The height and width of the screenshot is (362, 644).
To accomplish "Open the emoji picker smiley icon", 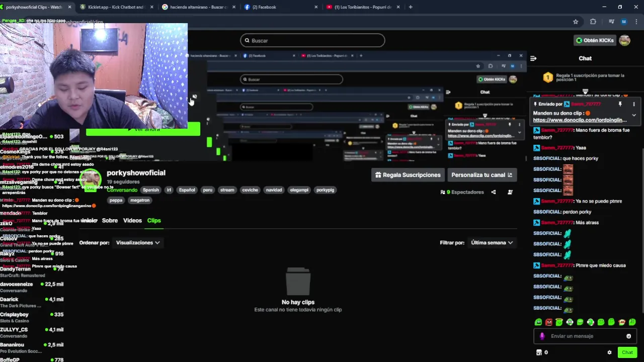I will 628,336.
